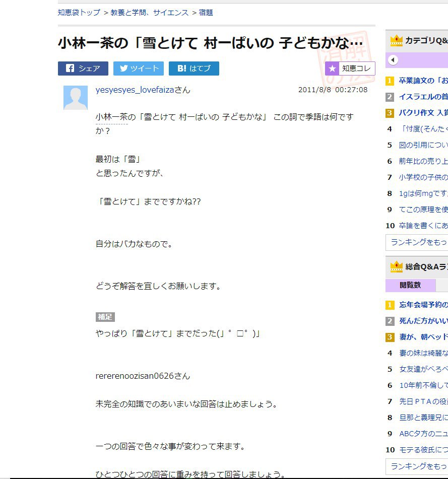448x479 pixels.
Task: Click the rank 1 badge in category ranking
Action: [x=390, y=81]
